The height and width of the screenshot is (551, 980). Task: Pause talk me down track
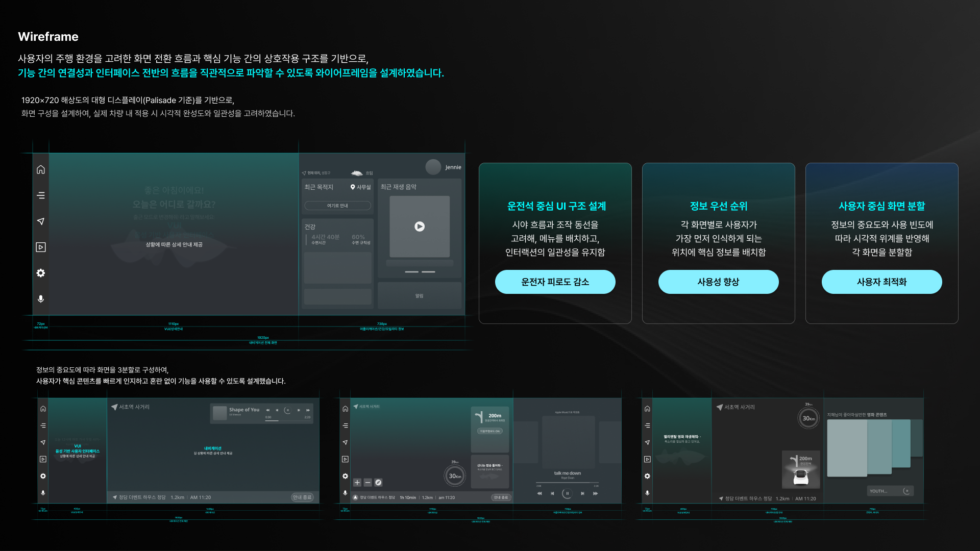point(567,493)
